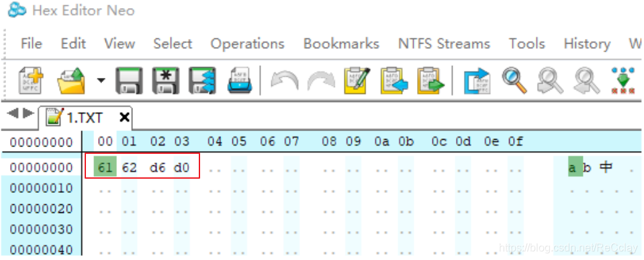Select hex byte d6

point(157,167)
